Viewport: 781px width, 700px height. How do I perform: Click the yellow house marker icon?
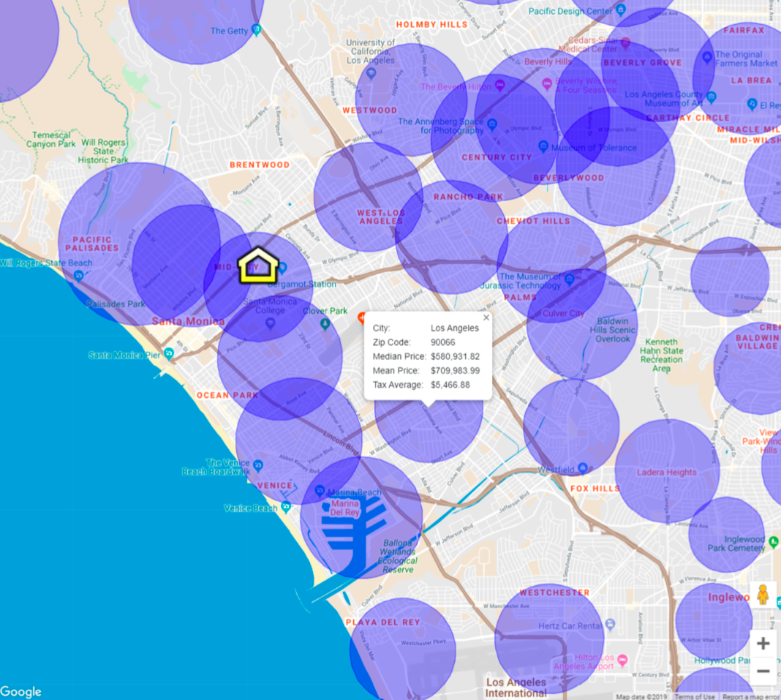258,266
